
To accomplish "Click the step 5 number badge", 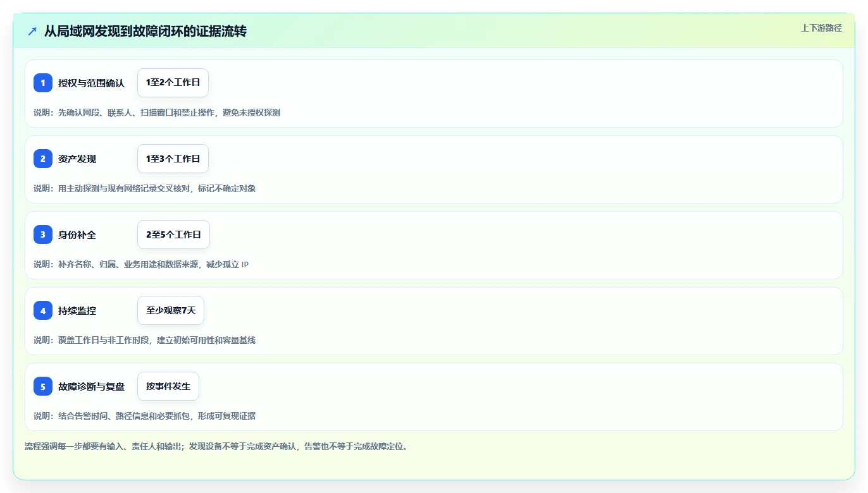I will coord(43,386).
